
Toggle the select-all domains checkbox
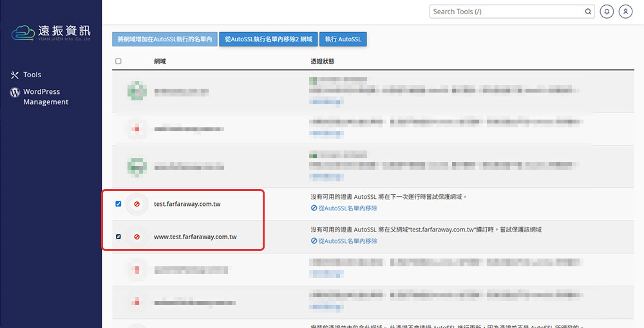(x=118, y=61)
